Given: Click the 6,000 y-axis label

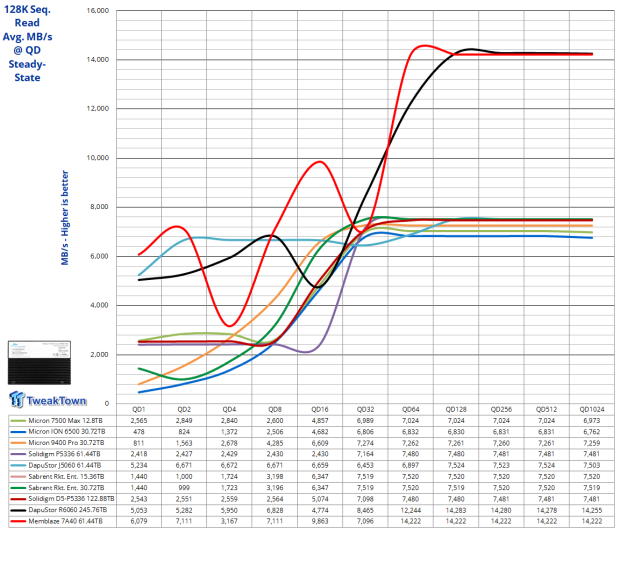Looking at the screenshot, I should pos(99,256).
